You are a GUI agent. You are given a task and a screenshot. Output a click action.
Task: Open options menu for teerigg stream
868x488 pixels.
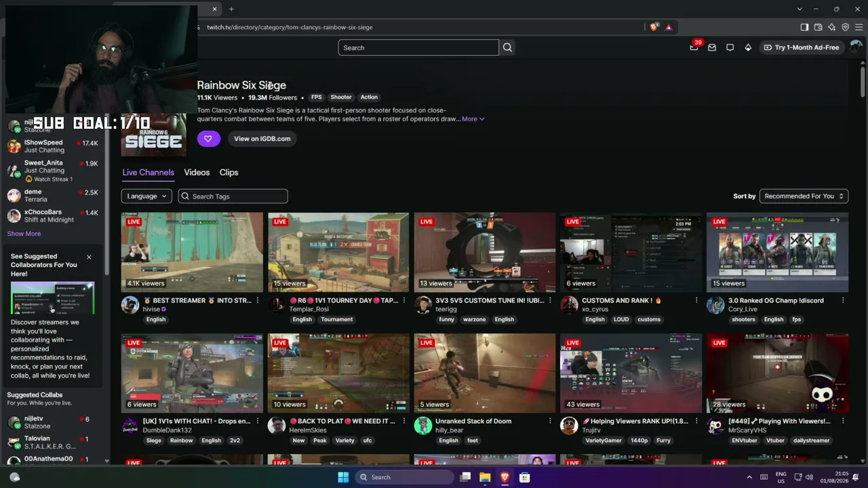(x=550, y=300)
